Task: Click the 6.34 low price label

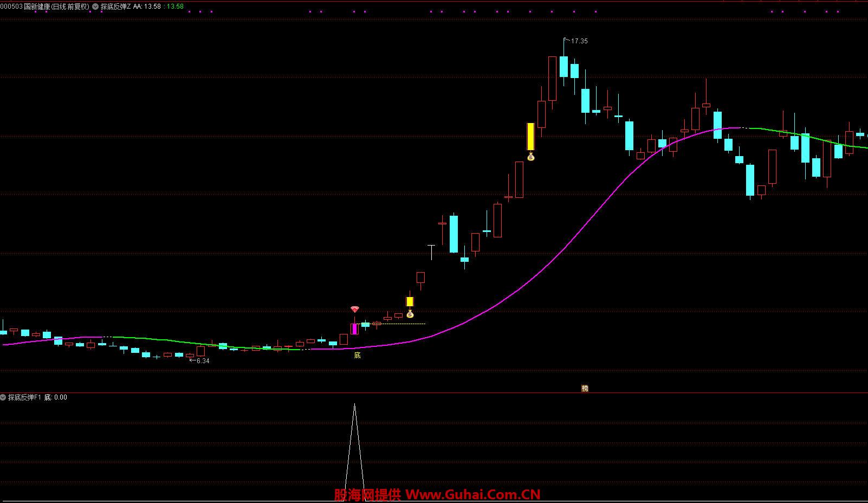Action: click(x=203, y=361)
